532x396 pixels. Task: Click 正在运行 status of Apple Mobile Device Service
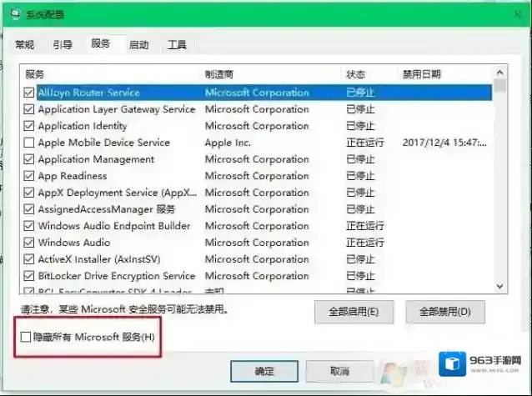365,143
